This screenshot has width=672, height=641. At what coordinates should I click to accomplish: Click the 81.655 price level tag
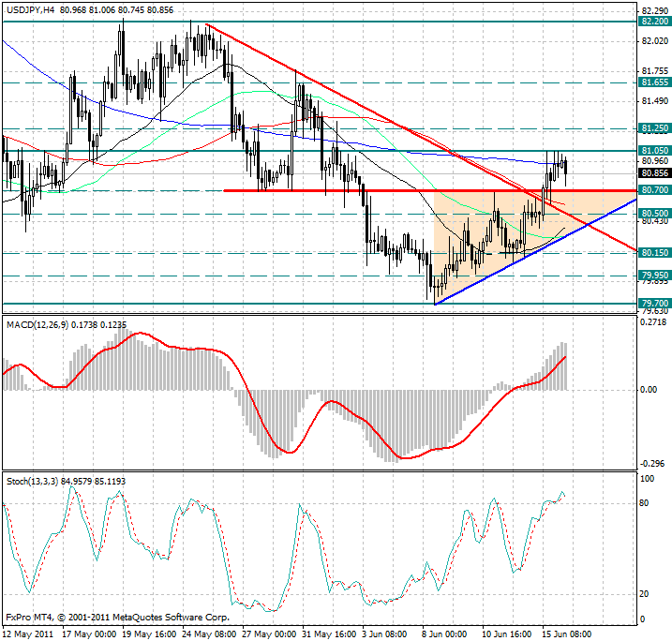(653, 82)
